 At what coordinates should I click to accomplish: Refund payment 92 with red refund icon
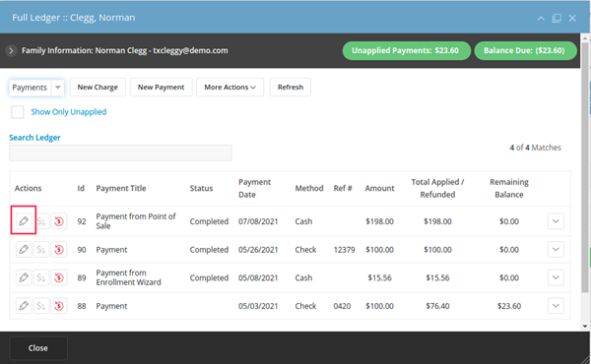click(x=59, y=221)
